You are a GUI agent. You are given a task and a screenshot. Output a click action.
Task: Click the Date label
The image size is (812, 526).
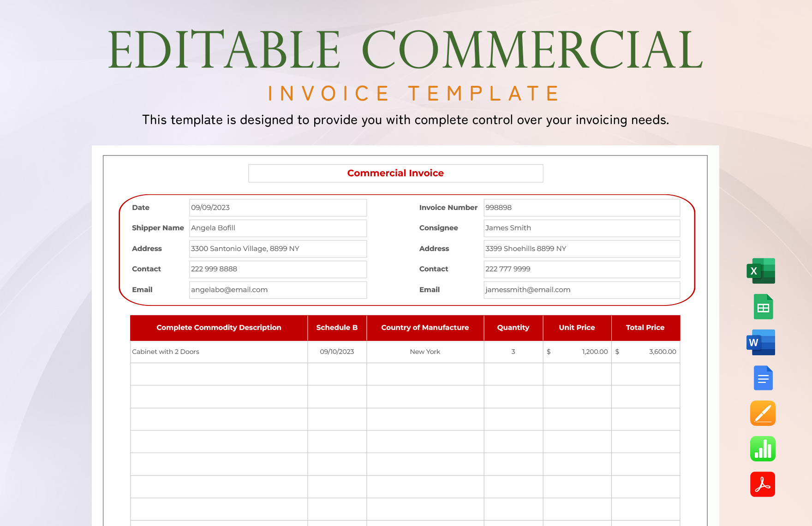tap(141, 208)
